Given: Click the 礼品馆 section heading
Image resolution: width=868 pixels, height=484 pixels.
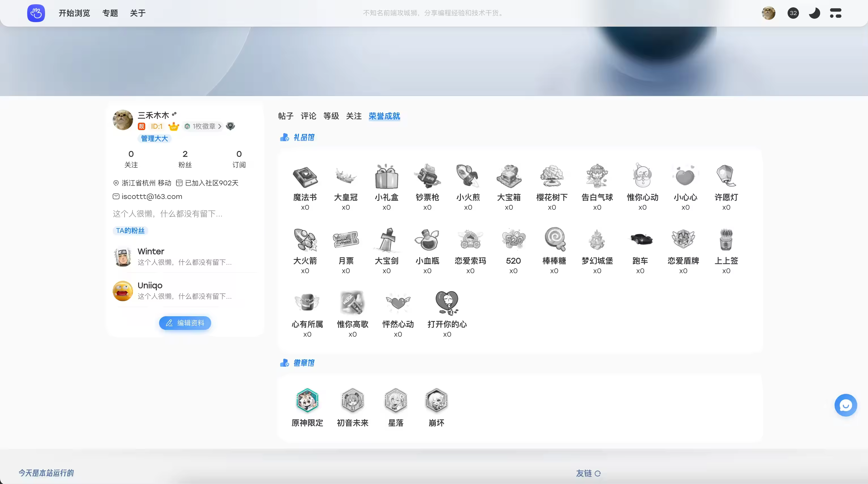Looking at the screenshot, I should pyautogui.click(x=304, y=137).
